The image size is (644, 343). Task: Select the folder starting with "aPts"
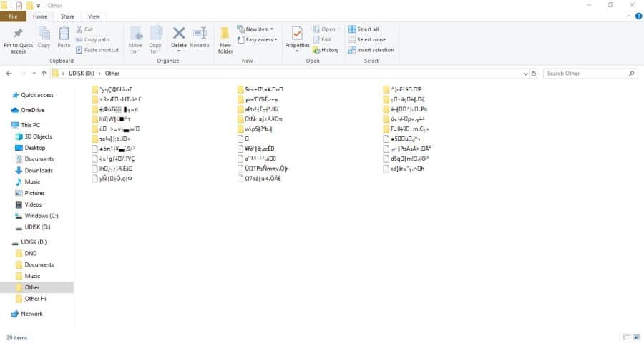pos(258,109)
